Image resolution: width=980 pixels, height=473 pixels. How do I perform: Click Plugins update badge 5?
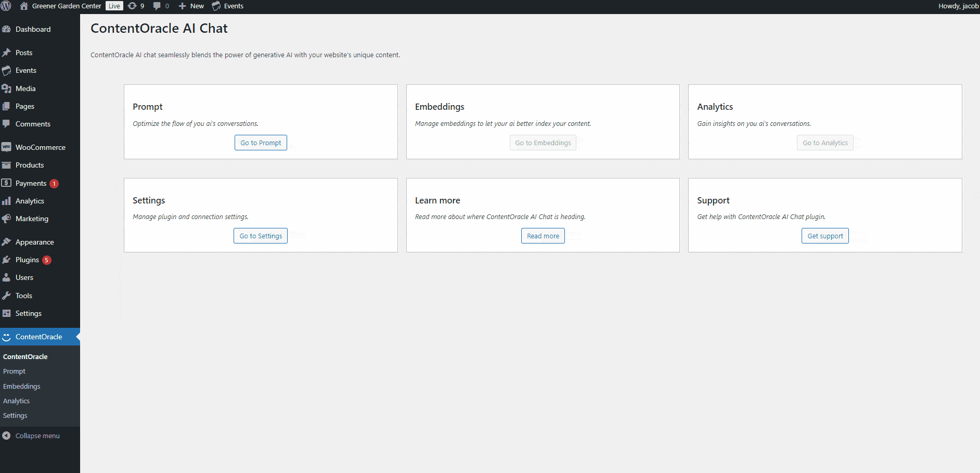point(47,260)
